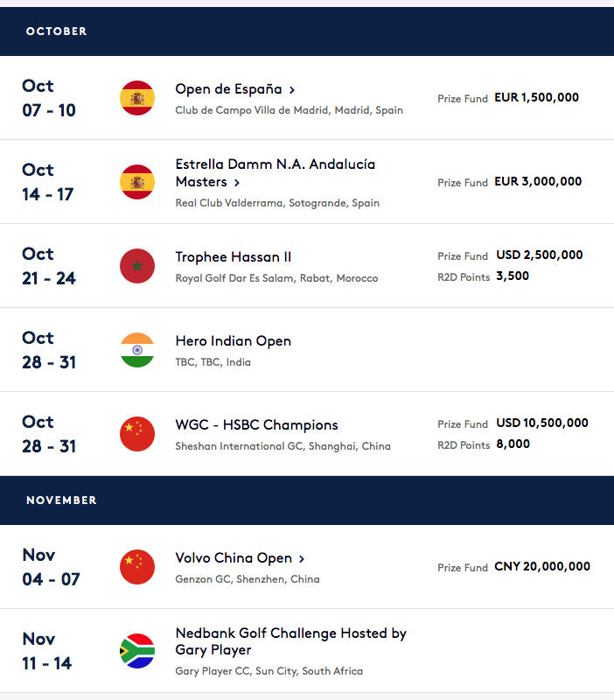This screenshot has width=614, height=700.
Task: Select the Hero Indian Open event title
Action: pyautogui.click(x=234, y=341)
